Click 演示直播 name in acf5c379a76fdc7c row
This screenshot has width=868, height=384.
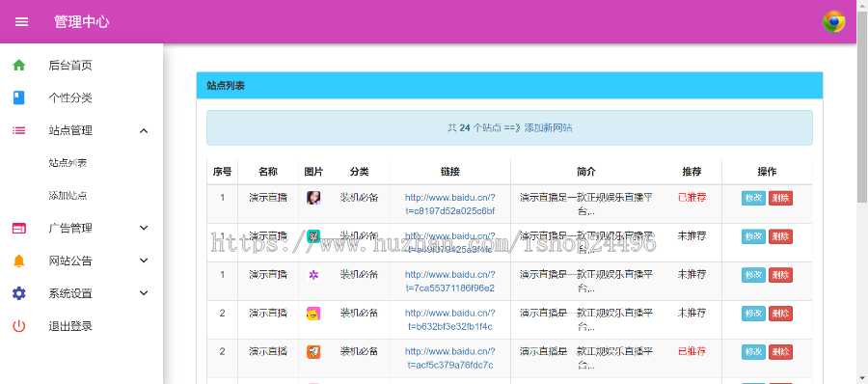coord(268,351)
